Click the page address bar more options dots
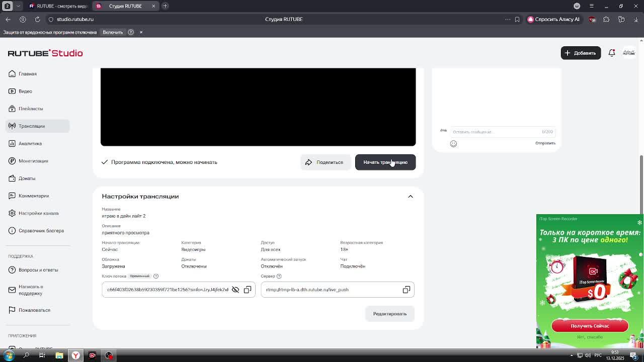Screen dimensions: 644x362 (x=508, y=19)
